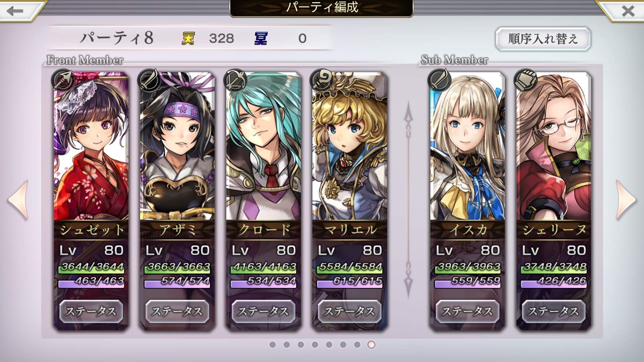Click the blue 冥 attribute icon

click(x=261, y=38)
